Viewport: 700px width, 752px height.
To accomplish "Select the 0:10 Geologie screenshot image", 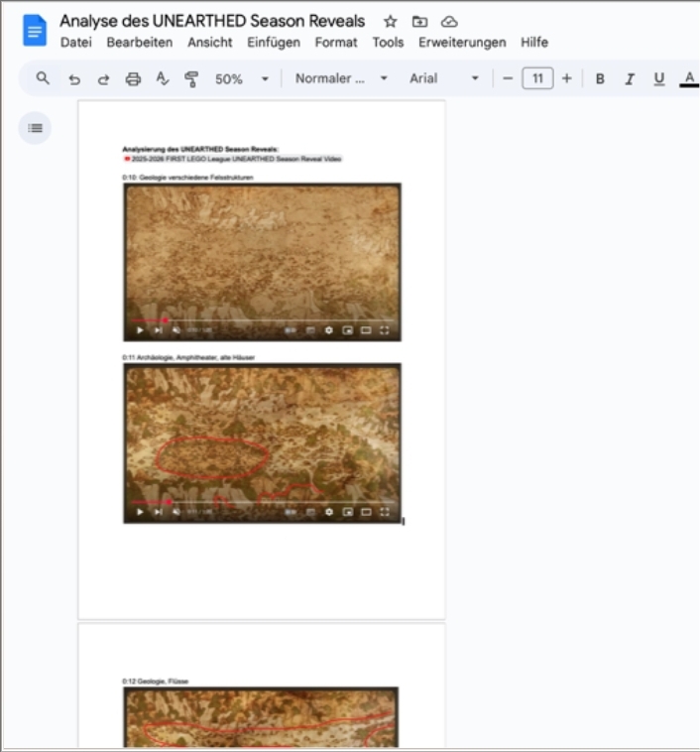I will [263, 262].
